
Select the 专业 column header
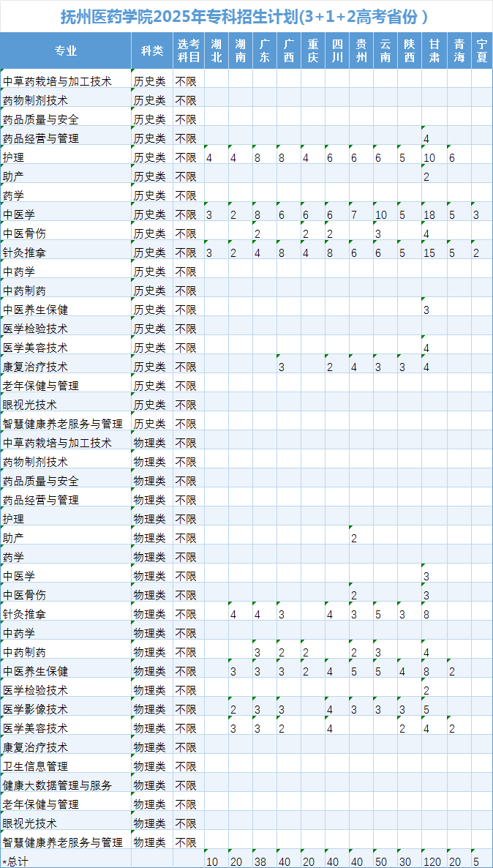66,51
